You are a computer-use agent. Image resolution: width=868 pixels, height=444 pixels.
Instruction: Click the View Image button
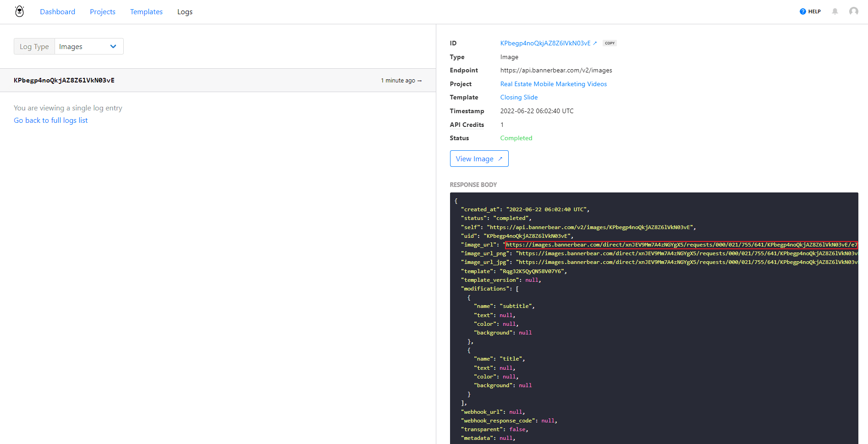(479, 159)
